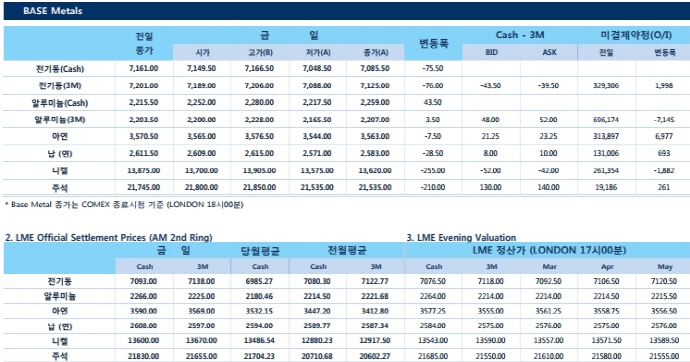The image size is (690, 362).
Task: Click the ASK column header
Action: point(549,52)
